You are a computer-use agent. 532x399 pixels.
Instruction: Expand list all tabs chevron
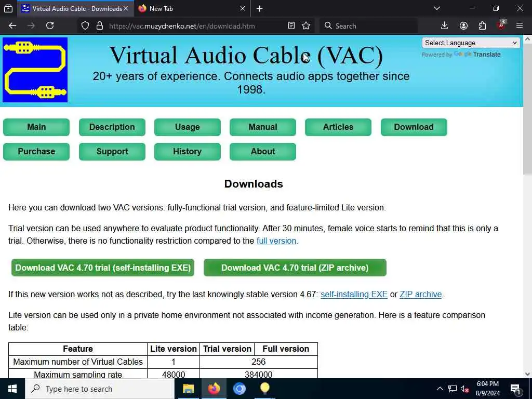pyautogui.click(x=437, y=8)
